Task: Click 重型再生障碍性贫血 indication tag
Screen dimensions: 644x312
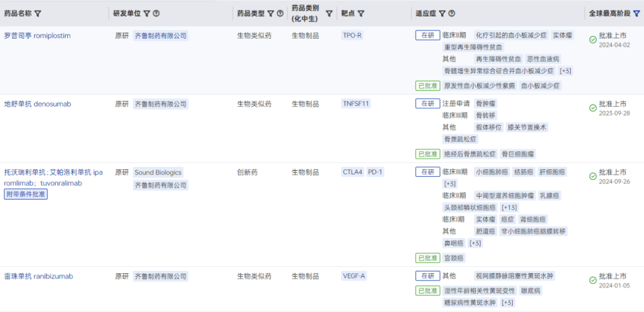Action: point(473,47)
